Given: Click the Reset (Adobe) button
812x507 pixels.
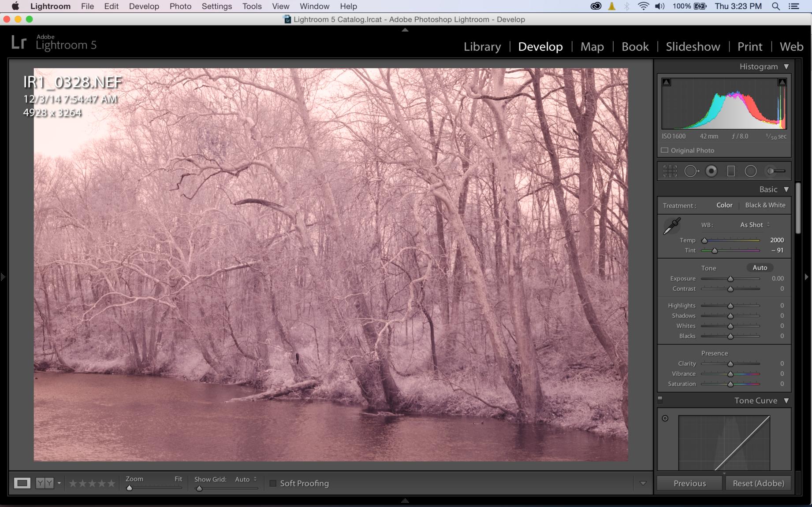Looking at the screenshot, I should point(758,483).
